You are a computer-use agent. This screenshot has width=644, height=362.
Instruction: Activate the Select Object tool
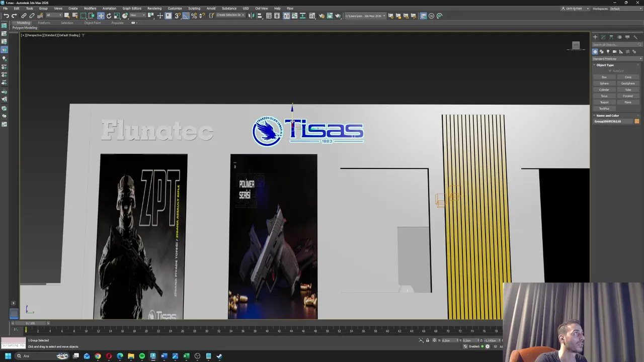click(x=66, y=16)
